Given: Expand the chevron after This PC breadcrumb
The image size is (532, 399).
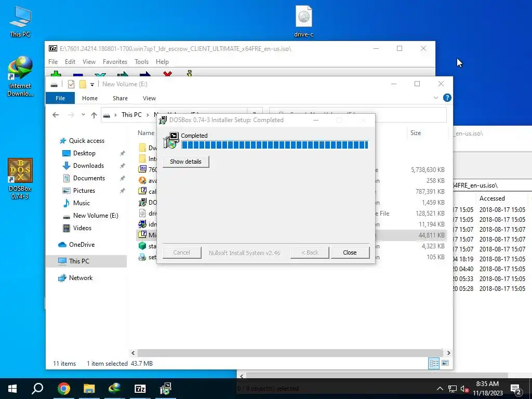Looking at the screenshot, I should click(x=148, y=115).
